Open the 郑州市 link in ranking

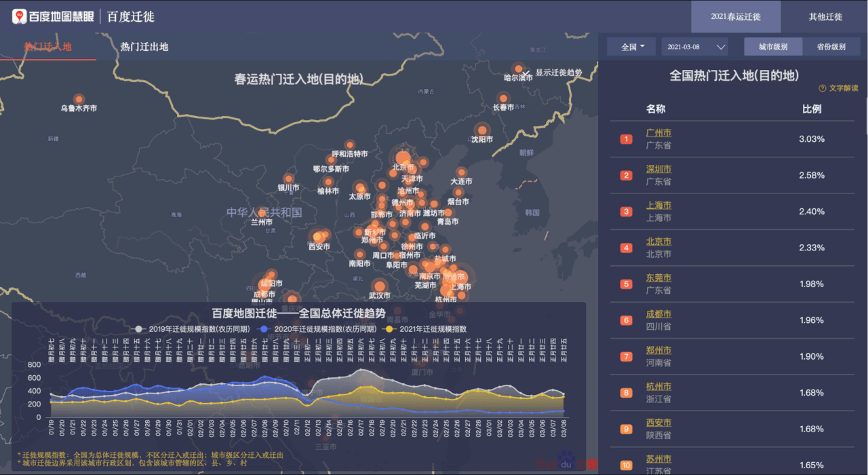pos(658,350)
